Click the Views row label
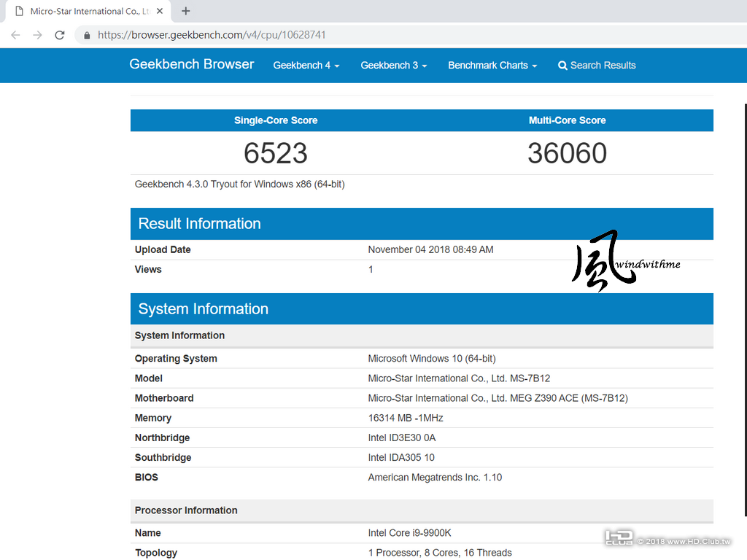Viewport: 747px width, 560px height. tap(148, 270)
